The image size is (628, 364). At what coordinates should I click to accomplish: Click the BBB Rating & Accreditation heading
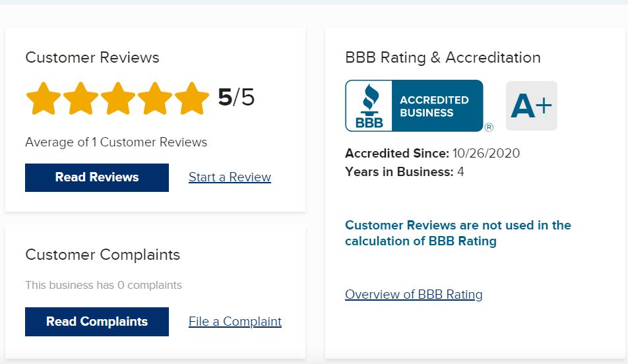click(x=443, y=57)
